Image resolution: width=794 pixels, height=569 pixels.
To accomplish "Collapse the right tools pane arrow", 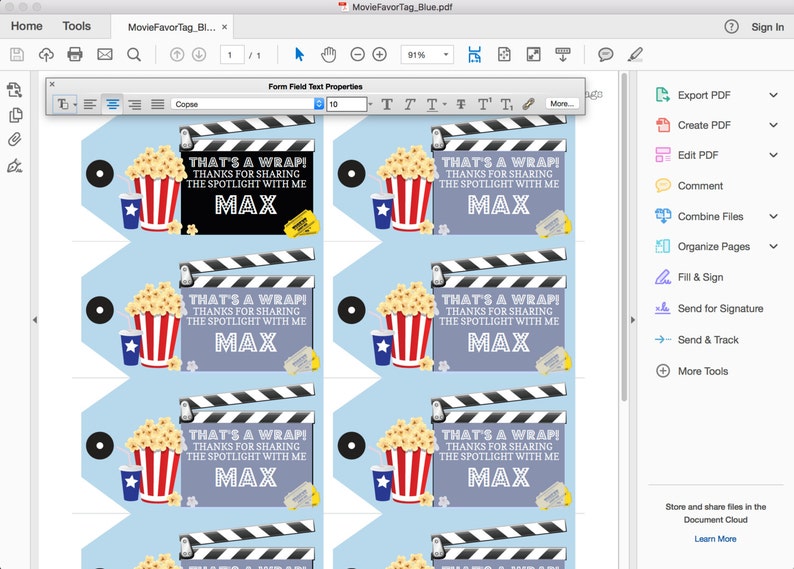I will [x=632, y=320].
